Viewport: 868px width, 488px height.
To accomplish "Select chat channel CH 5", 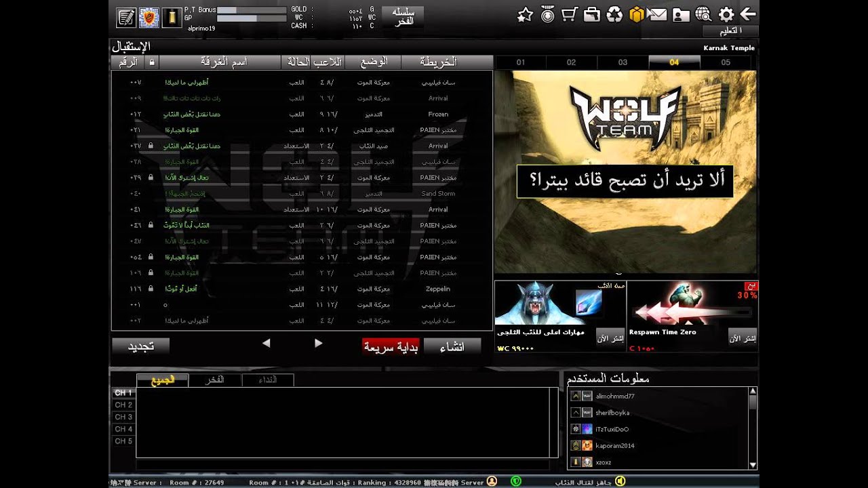I will click(x=123, y=441).
